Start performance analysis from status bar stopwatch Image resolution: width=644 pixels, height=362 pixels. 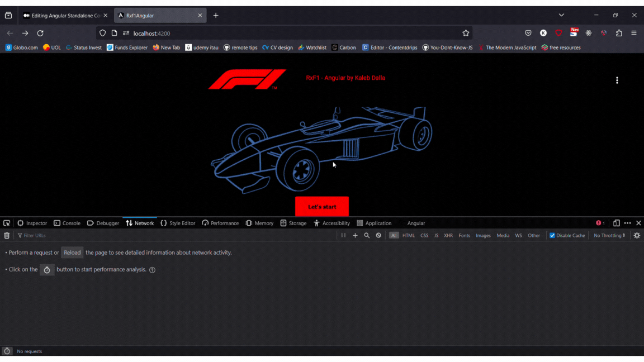(7, 351)
